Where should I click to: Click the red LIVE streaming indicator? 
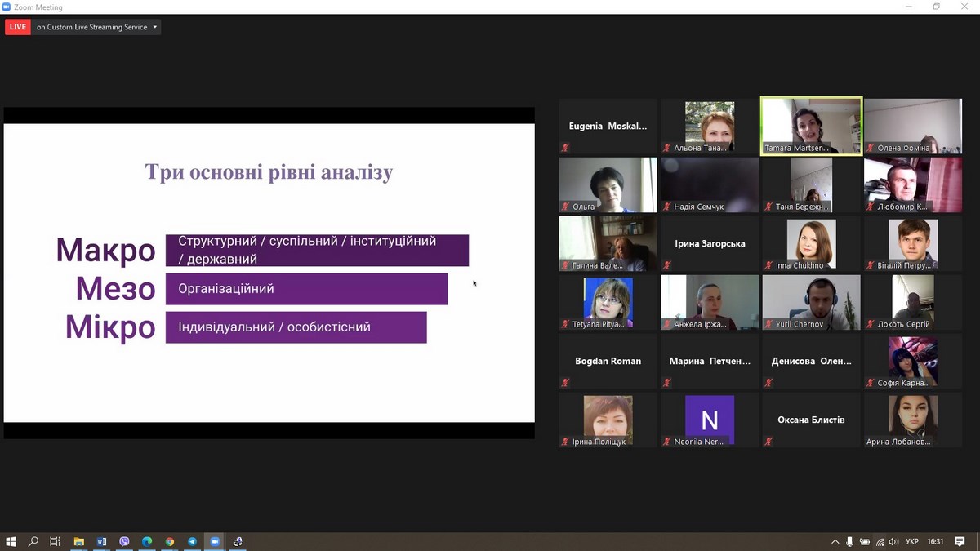pyautogui.click(x=17, y=27)
